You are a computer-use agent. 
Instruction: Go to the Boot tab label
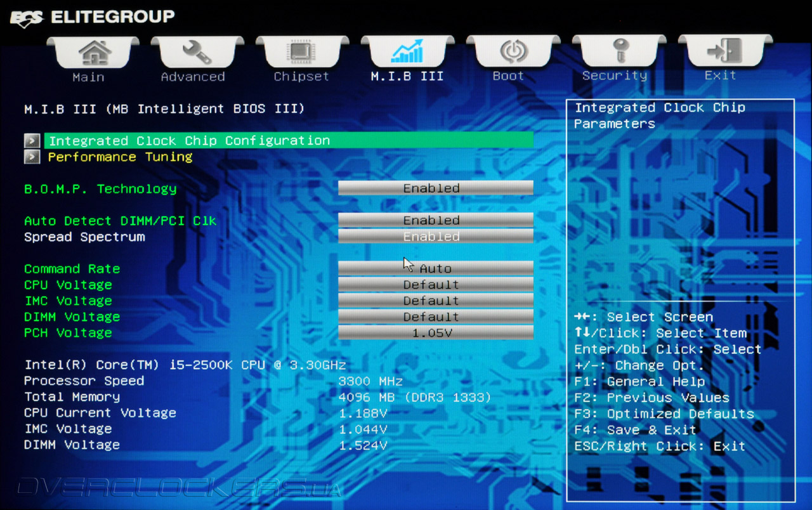pos(509,75)
